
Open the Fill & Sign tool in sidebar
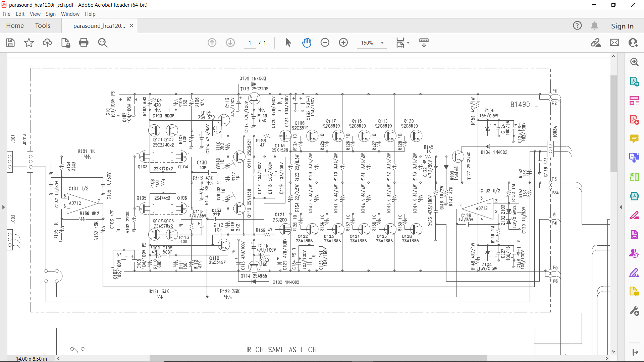(634, 273)
